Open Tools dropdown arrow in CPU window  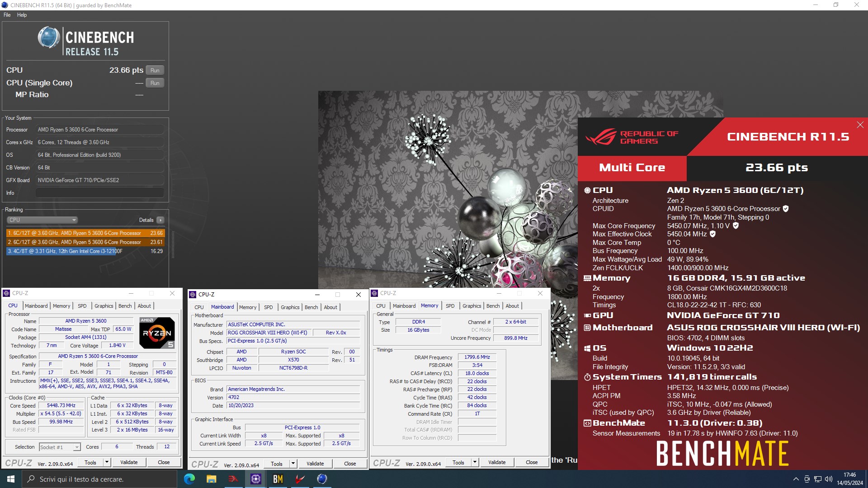click(107, 462)
